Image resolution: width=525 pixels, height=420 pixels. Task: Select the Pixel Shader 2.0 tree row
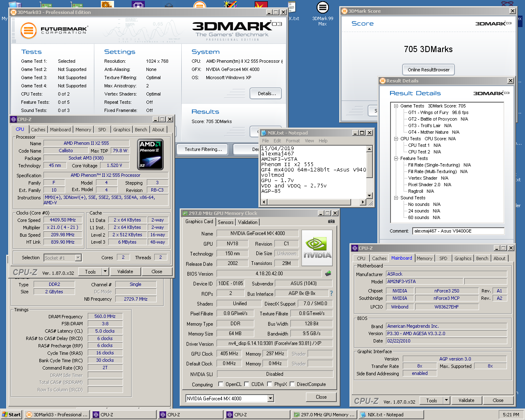tap(429, 185)
